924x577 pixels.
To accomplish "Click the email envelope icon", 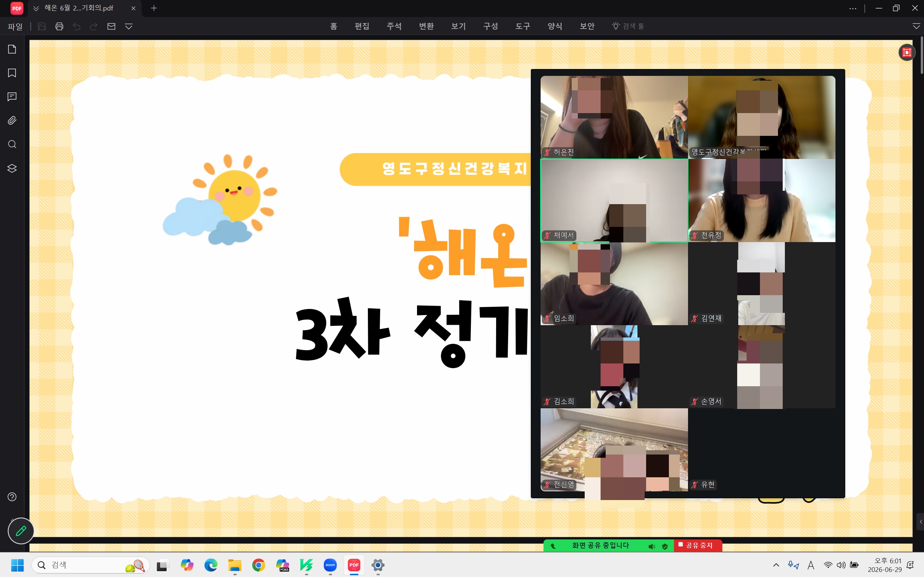I will click(111, 26).
